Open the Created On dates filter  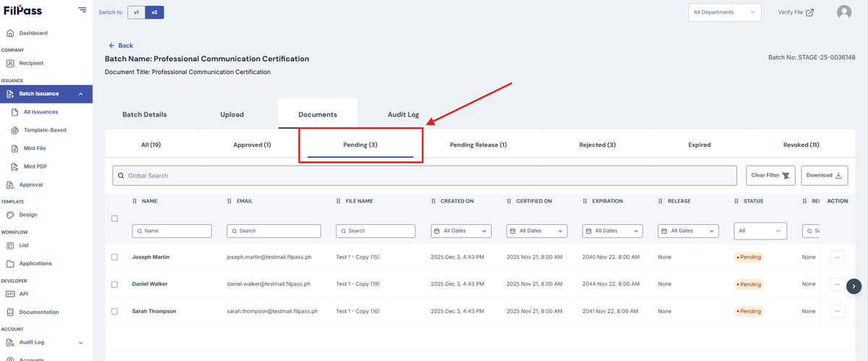(461, 231)
